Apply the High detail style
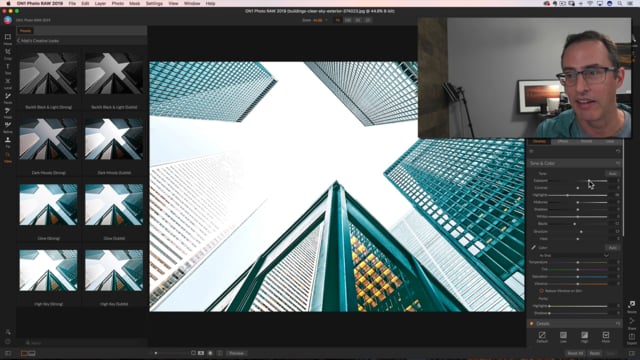Screen dimensions: 640x360 [584, 337]
